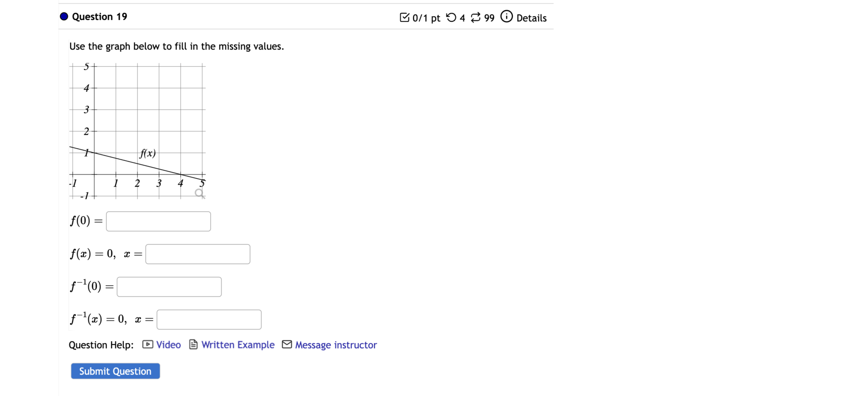The width and height of the screenshot is (868, 396).
Task: Open the Written Example resource
Action: tap(238, 345)
